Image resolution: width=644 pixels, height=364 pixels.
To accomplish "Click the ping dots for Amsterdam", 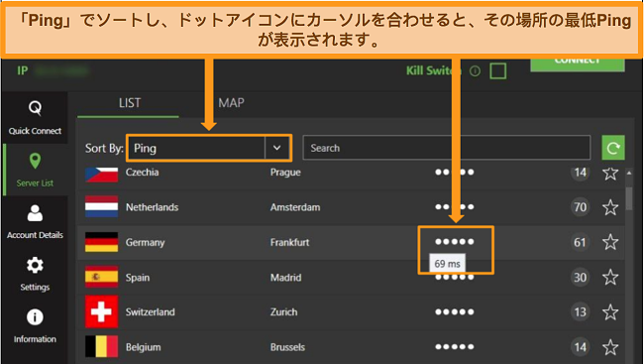I will click(454, 207).
